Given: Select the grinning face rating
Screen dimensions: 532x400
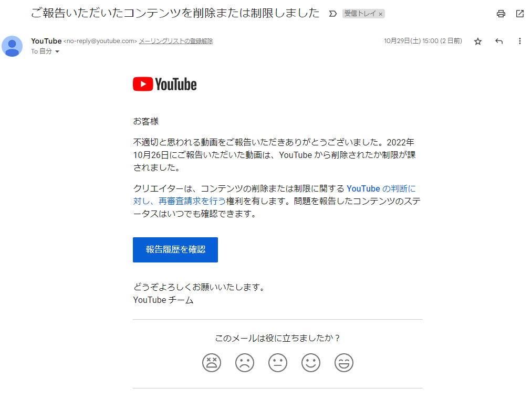Looking at the screenshot, I should point(344,363).
